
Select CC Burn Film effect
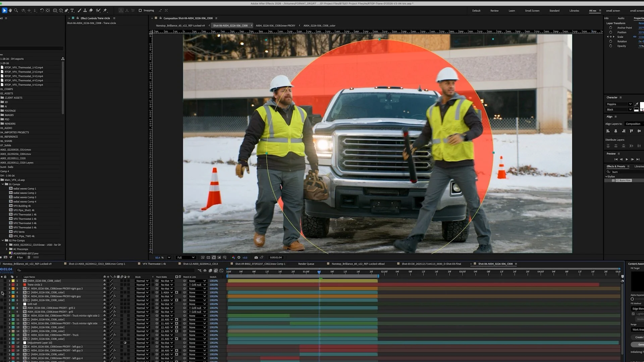623,180
